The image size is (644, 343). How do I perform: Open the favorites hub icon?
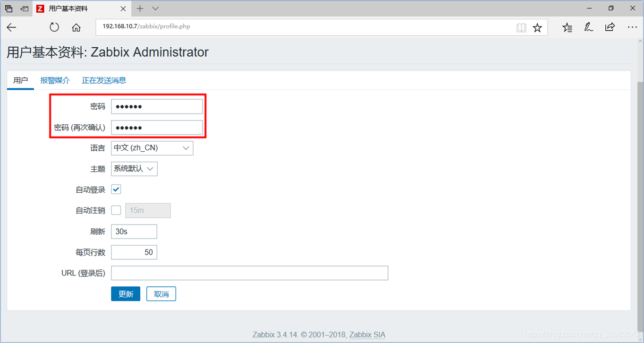point(567,27)
